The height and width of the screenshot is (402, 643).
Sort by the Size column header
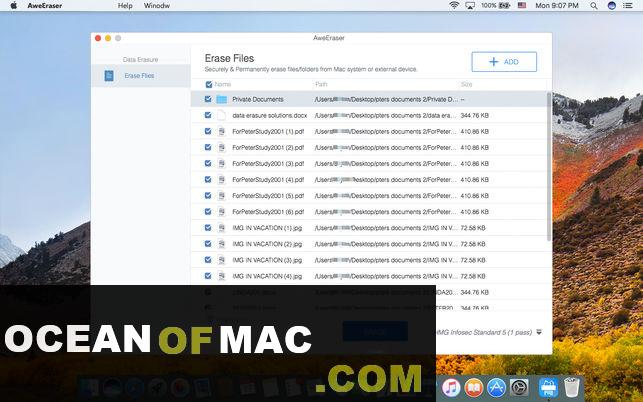[466, 85]
